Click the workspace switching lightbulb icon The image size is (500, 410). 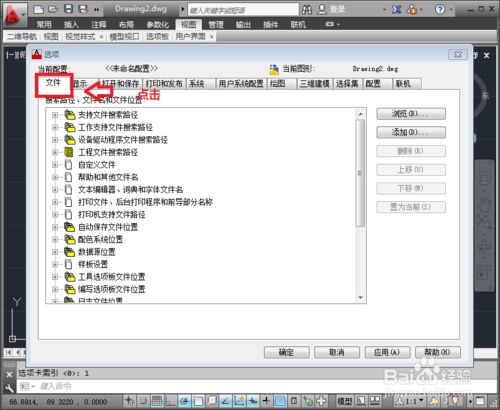click(x=456, y=400)
